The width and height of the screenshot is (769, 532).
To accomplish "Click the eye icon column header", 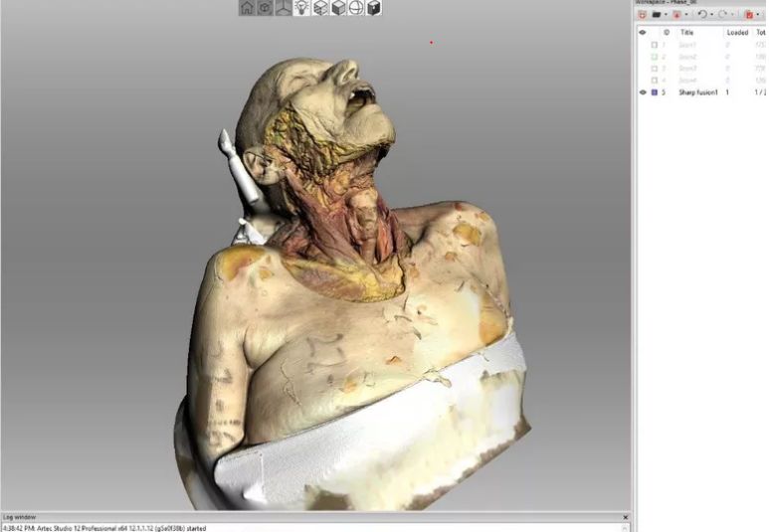I will tap(643, 33).
